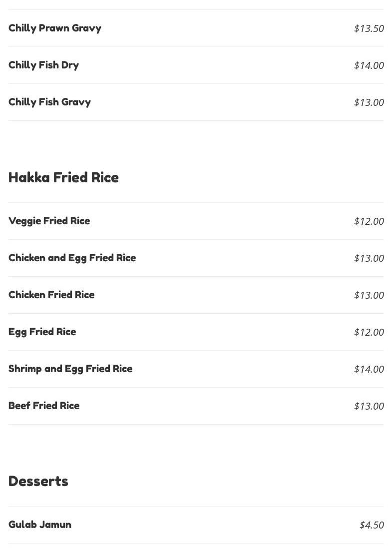The width and height of the screenshot is (392, 552).
Task: Click the $14.00 price for Shrimp and Egg Fried Rice
Action: point(369,369)
